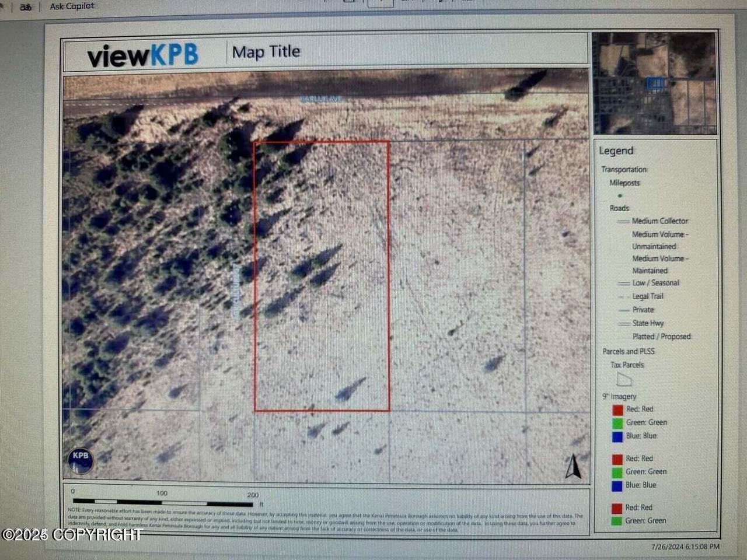Click the viewKPB logo in header
The height and width of the screenshot is (560, 747).
pyautogui.click(x=142, y=55)
